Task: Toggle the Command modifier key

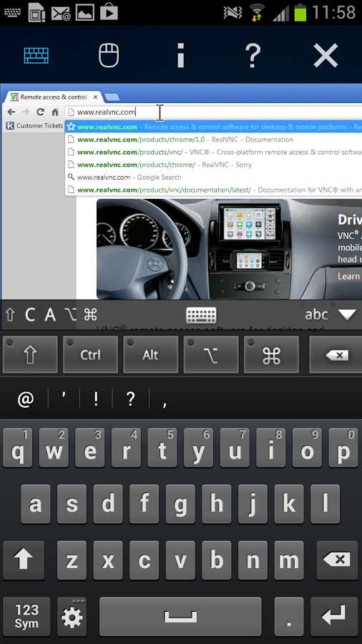Action: [x=271, y=354]
